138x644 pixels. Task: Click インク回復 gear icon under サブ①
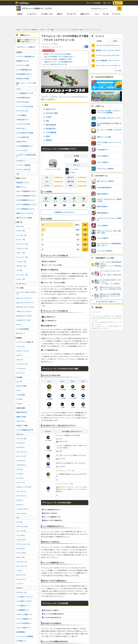(62, 387)
